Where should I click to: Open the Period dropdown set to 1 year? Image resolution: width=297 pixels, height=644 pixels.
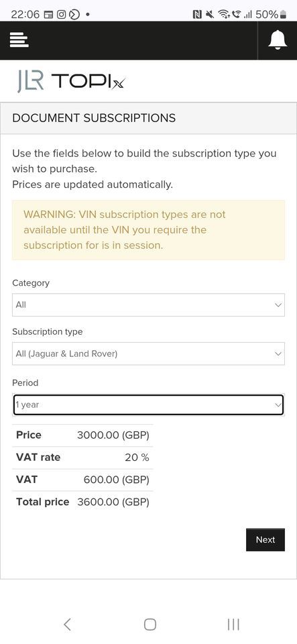149,405
